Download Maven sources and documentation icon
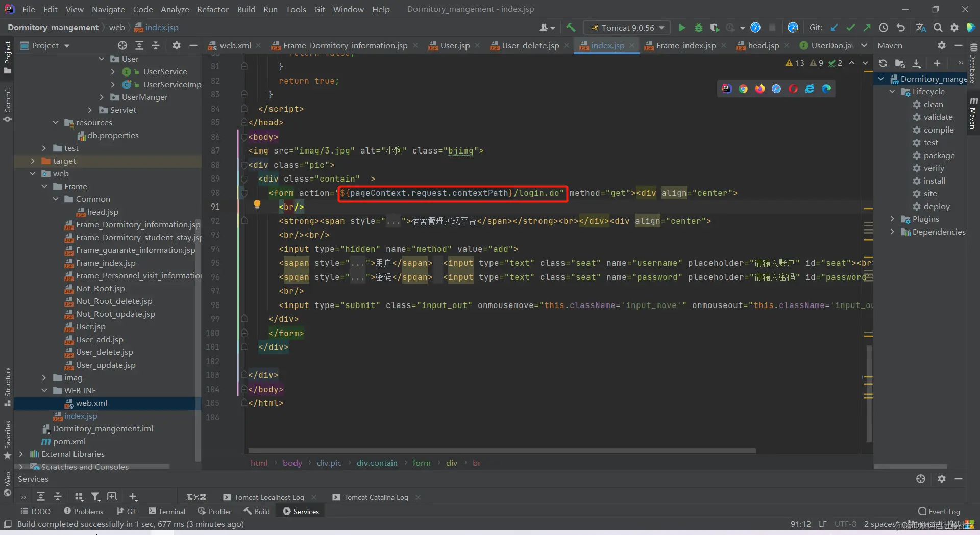Image resolution: width=980 pixels, height=535 pixels. (x=917, y=63)
